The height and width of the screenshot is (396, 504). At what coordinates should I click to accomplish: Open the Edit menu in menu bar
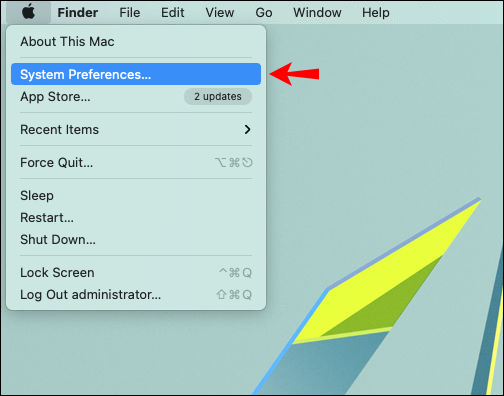(x=172, y=13)
